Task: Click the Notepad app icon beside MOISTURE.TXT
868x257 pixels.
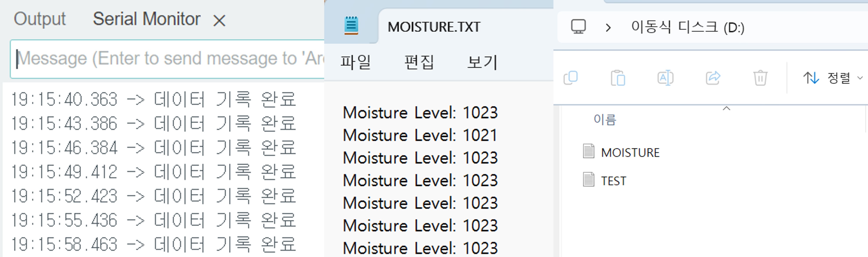Action: (351, 26)
